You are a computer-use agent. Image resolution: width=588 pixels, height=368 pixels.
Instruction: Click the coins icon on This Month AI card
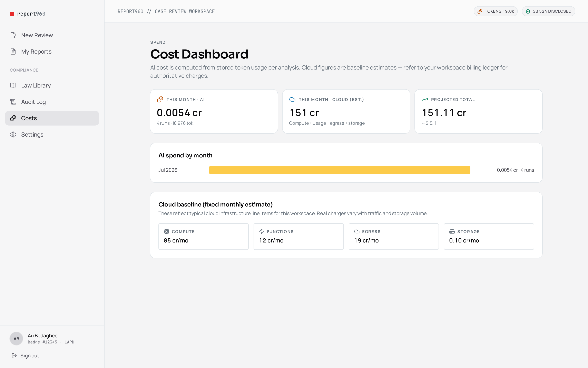click(x=160, y=99)
